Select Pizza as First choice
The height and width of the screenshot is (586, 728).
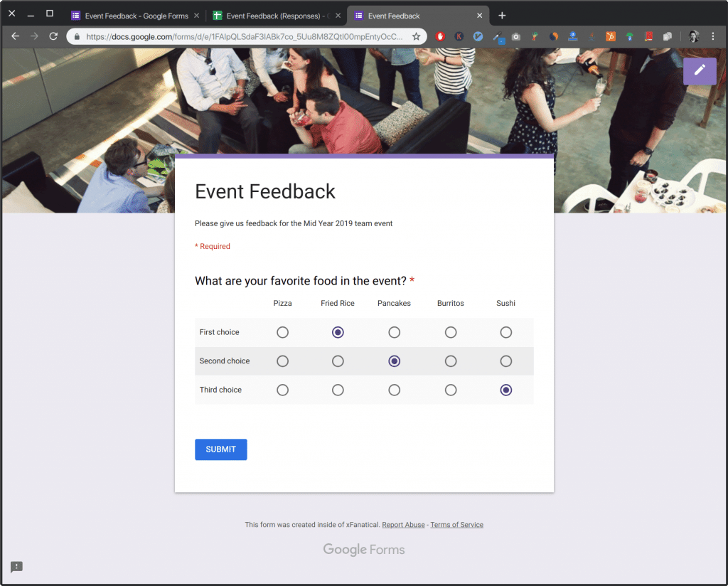282,332
